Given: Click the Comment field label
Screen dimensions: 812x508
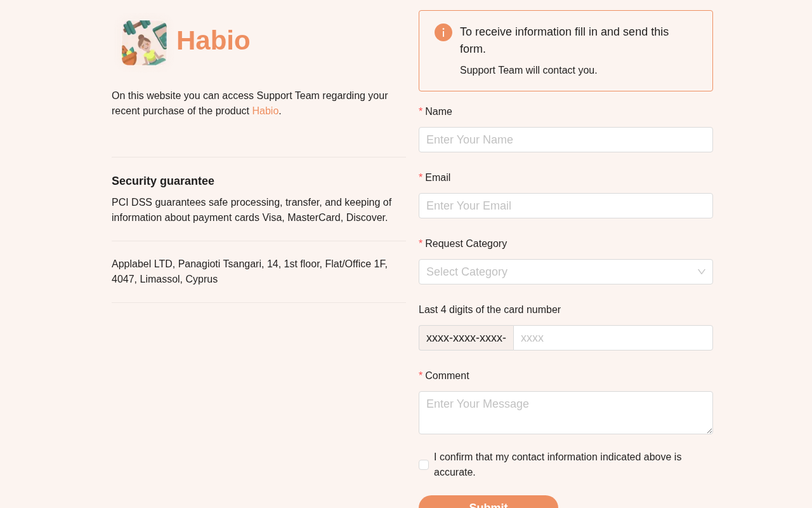Looking at the screenshot, I should pyautogui.click(x=447, y=376).
